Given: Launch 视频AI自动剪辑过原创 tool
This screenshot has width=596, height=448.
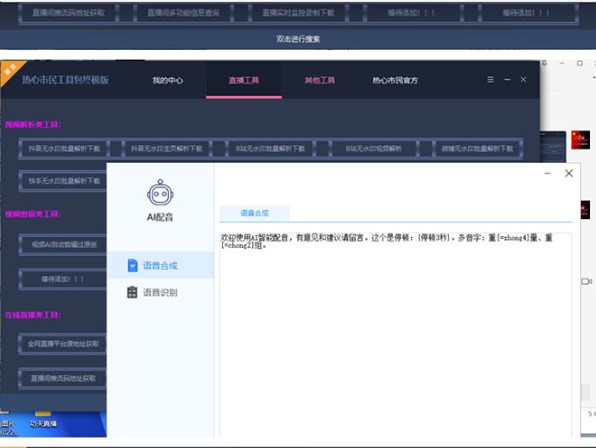Looking at the screenshot, I should (x=63, y=244).
